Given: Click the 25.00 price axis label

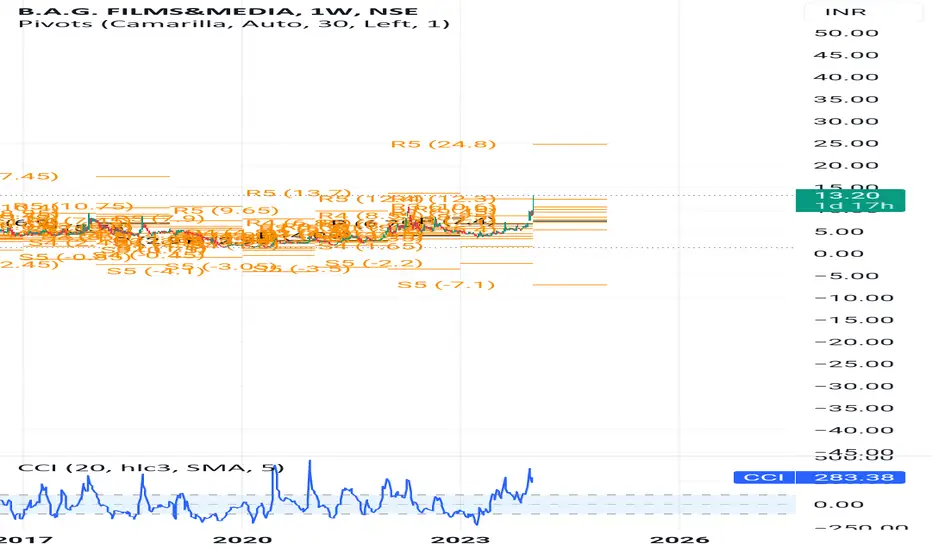Looking at the screenshot, I should tap(846, 143).
